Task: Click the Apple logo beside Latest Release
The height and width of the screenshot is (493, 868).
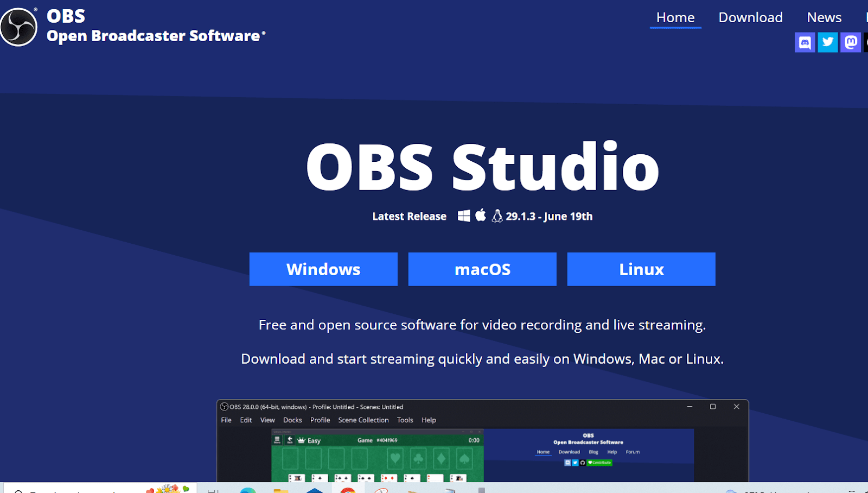Action: pos(481,215)
